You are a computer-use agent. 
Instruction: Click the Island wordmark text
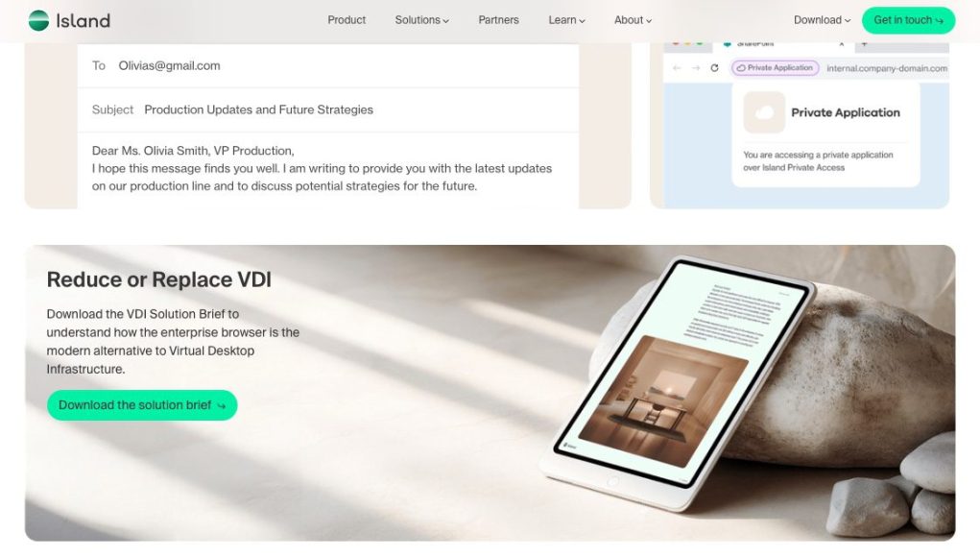coord(84,20)
